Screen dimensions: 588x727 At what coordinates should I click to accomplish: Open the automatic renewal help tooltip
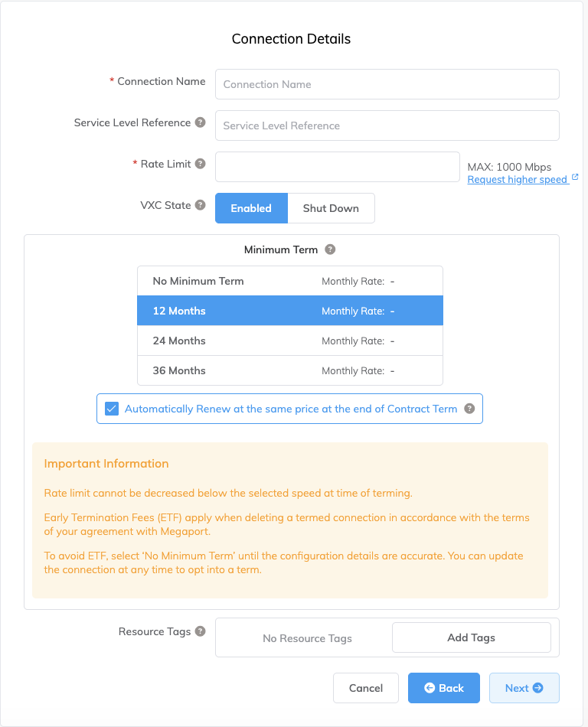click(469, 409)
